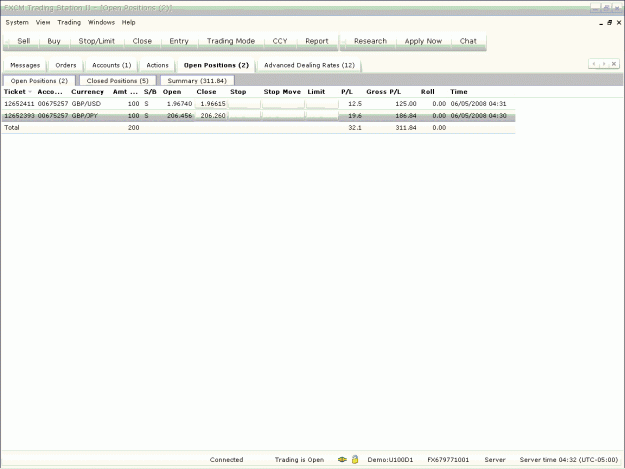Click the Stop cell for GBP/USD
Image resolution: width=625 pixels, height=469 pixels.
(x=244, y=104)
